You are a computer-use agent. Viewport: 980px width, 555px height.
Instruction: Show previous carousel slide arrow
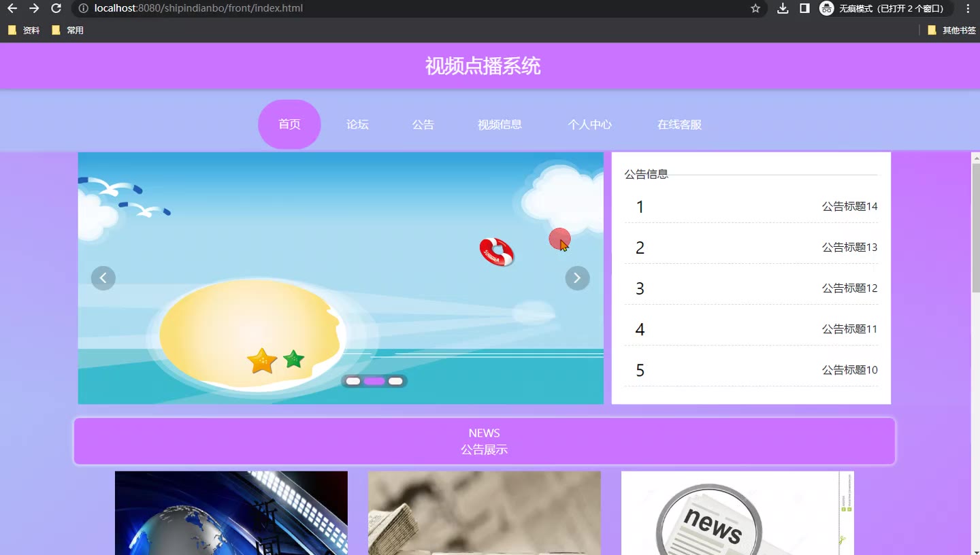(103, 277)
